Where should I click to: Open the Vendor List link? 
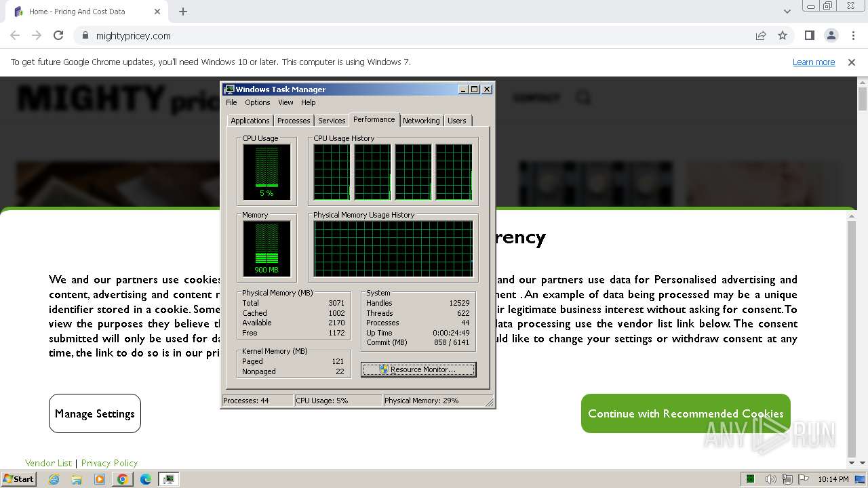pyautogui.click(x=48, y=463)
